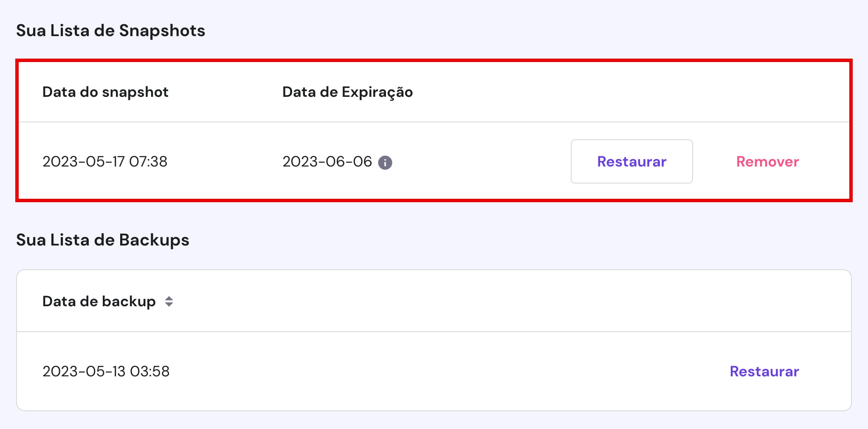Click the Sua Lista de Snapshots heading
Screen dimensions: 868x429
point(110,30)
